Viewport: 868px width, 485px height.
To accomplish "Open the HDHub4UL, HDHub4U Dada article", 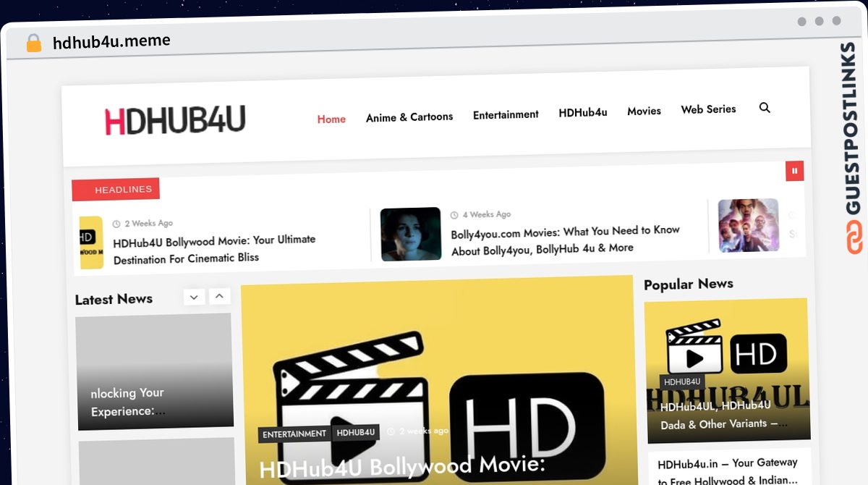I will tap(724, 415).
